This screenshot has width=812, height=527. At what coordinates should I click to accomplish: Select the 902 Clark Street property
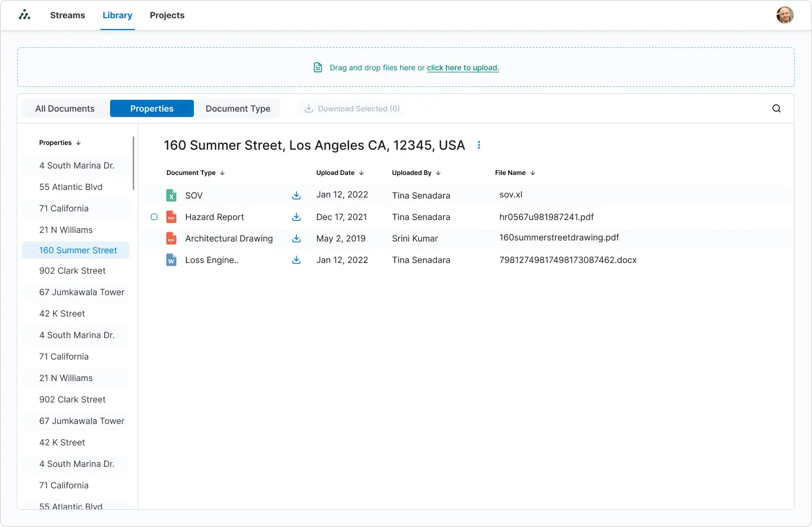73,270
